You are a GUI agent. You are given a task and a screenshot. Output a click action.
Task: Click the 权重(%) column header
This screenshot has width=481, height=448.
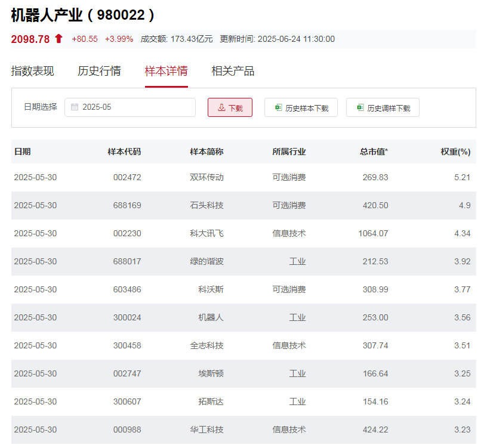coord(455,152)
